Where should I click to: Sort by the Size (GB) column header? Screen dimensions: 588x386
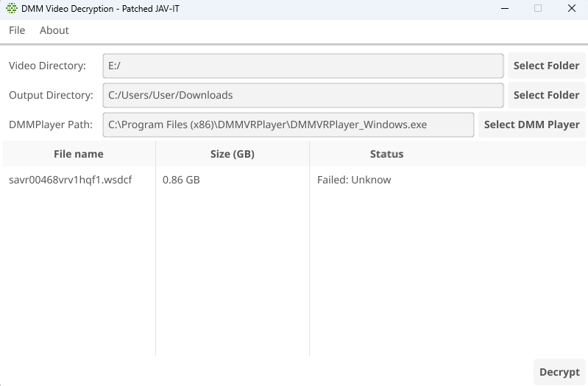click(x=233, y=154)
